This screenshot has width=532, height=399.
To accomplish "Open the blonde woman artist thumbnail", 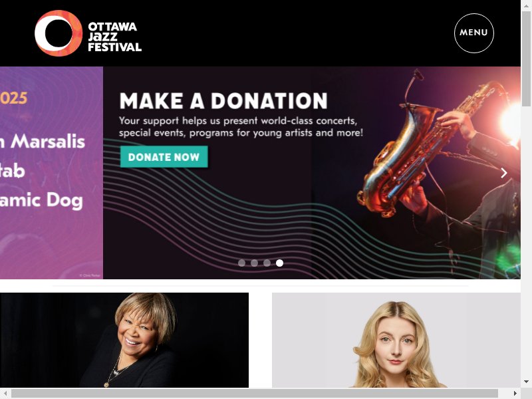I will pyautogui.click(x=396, y=340).
